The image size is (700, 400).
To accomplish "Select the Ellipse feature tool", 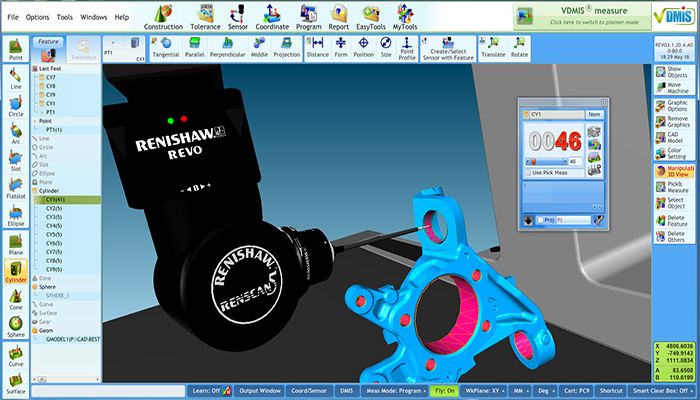I will tap(16, 216).
